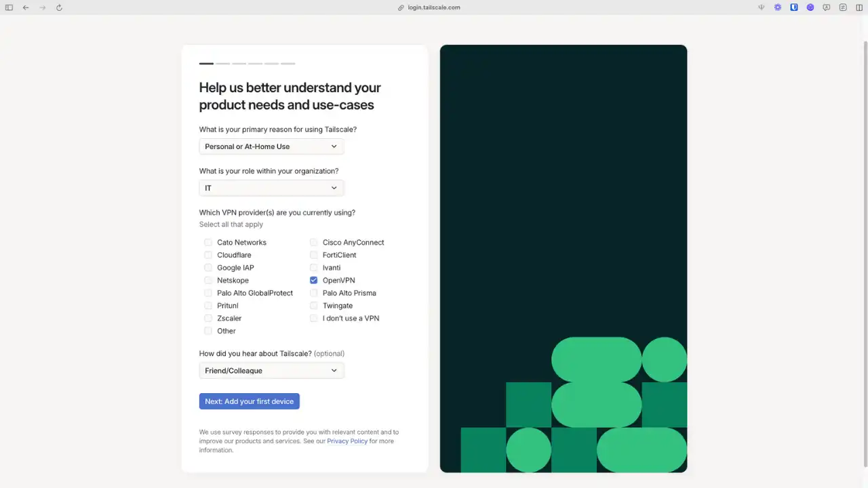Expand the role dropdown showing IT
Screen dimensions: 868x488
[271, 188]
